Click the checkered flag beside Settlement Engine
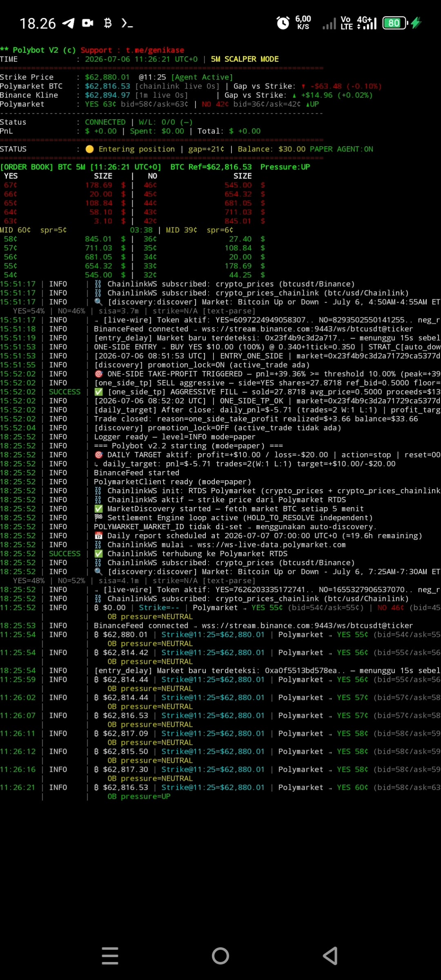 tap(98, 517)
